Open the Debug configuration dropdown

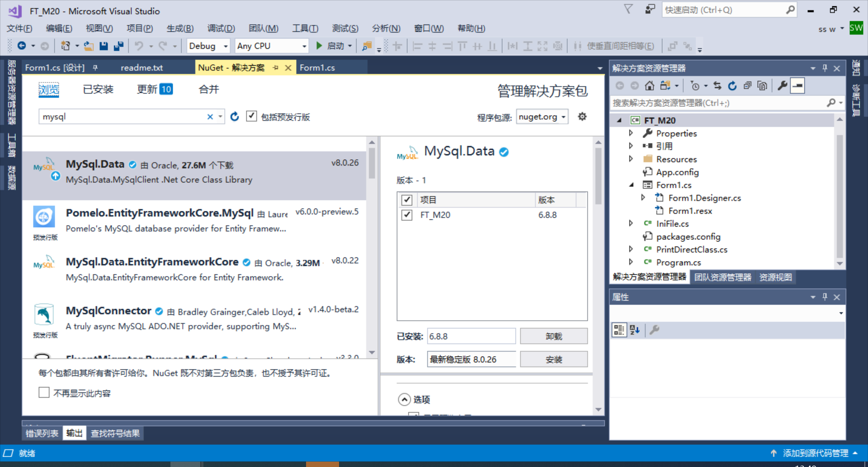click(208, 46)
